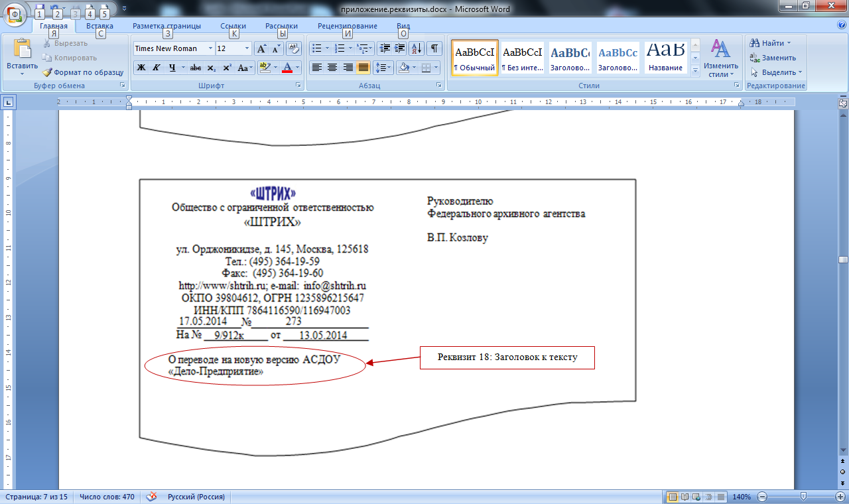Viewport: 849px width, 504px height.
Task: Click the language indicator Русский (Россия)
Action: (196, 497)
